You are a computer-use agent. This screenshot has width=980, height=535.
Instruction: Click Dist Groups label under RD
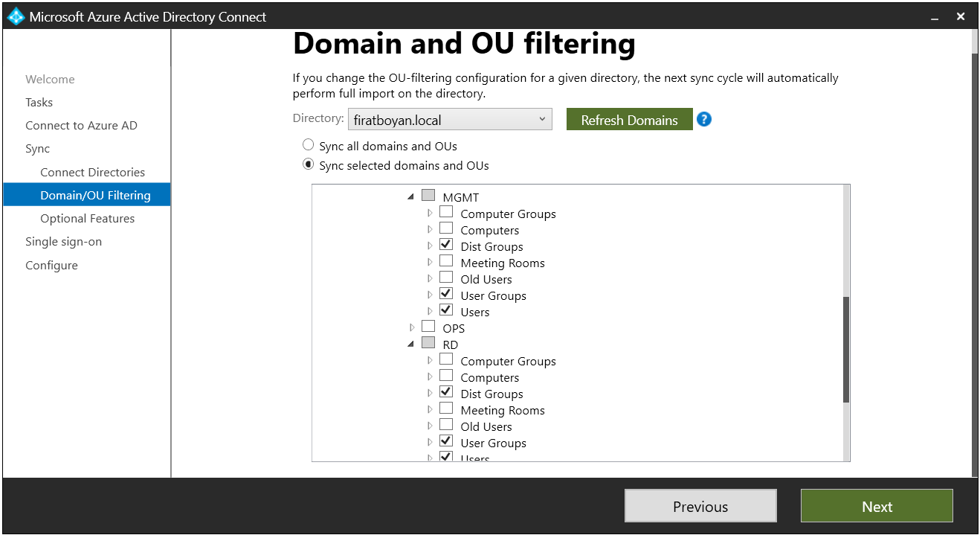(491, 394)
